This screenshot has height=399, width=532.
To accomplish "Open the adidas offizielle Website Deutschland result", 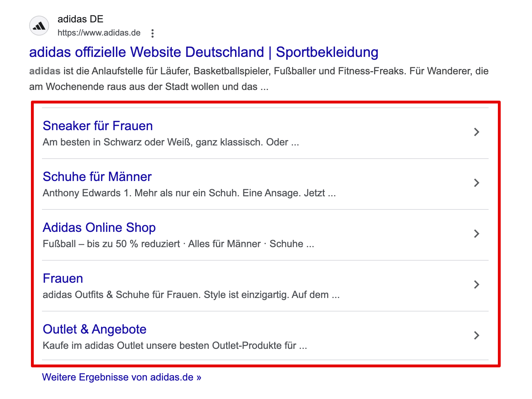I will tap(204, 52).
